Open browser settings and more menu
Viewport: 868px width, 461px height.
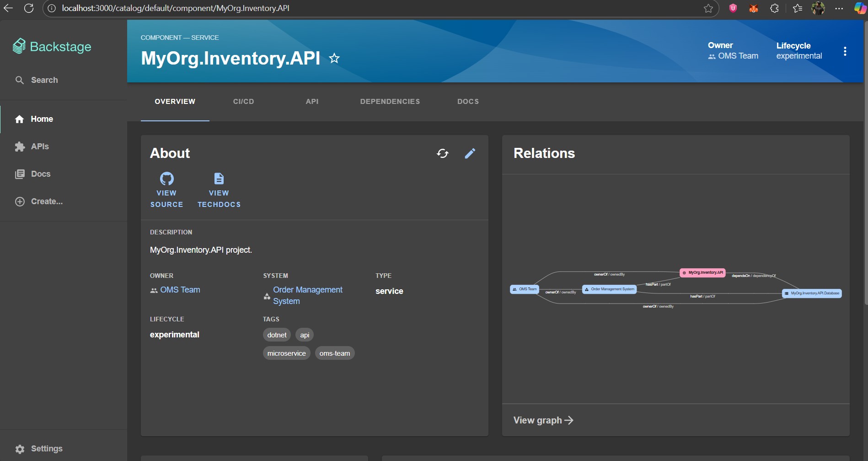839,8
